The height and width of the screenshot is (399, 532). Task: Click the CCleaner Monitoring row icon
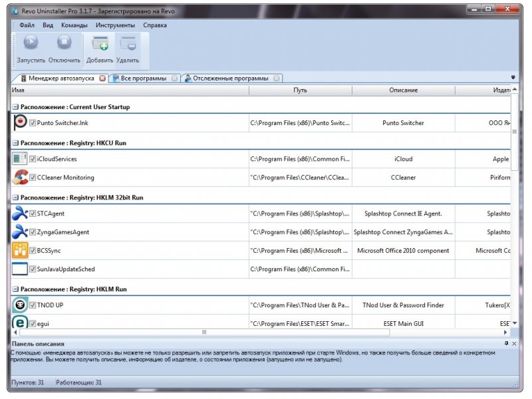20,177
